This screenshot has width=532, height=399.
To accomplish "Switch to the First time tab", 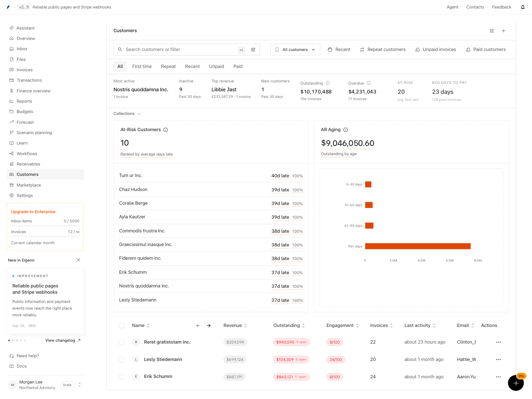I will [142, 66].
